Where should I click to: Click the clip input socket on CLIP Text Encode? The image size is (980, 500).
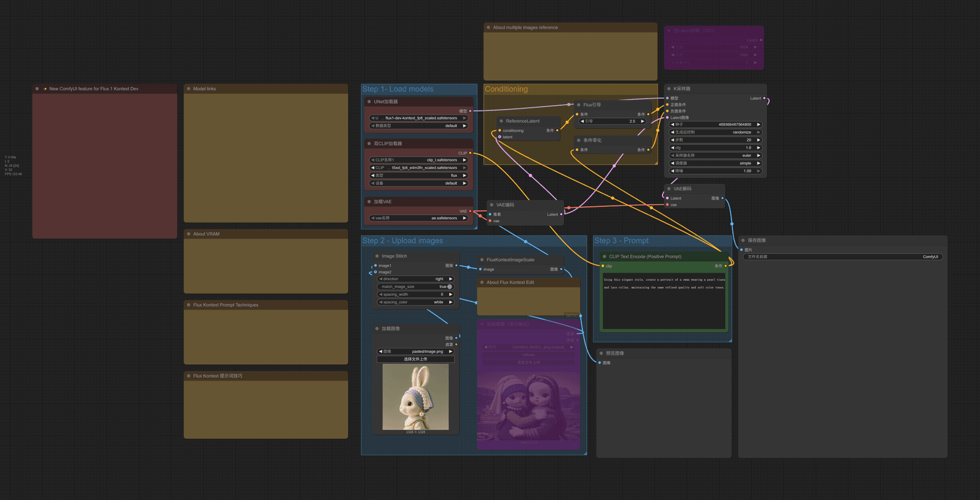602,266
